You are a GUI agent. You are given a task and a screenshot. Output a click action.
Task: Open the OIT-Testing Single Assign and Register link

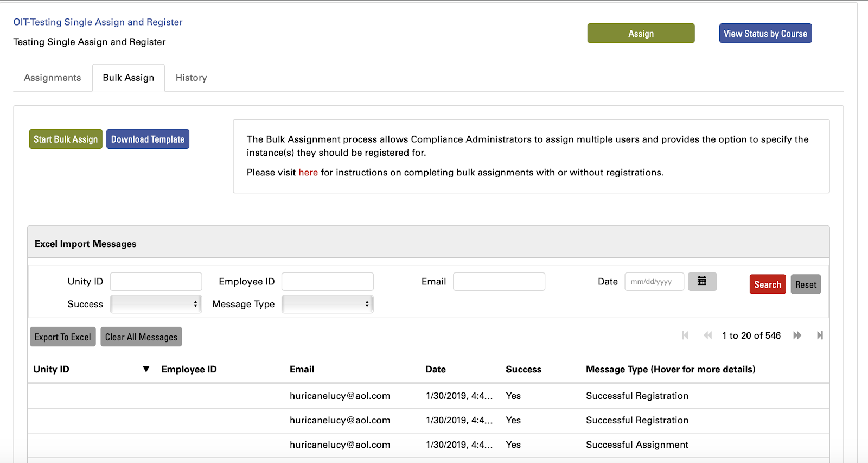click(x=98, y=22)
